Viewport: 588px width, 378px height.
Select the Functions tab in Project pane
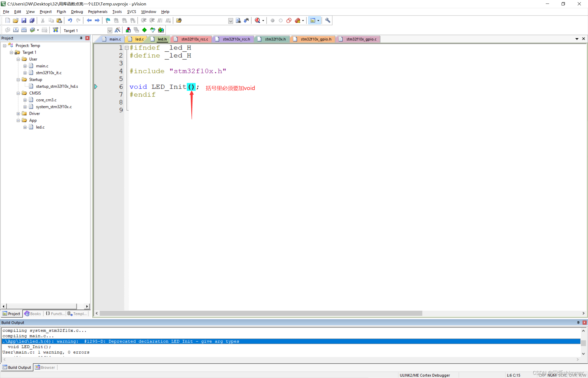(x=56, y=314)
